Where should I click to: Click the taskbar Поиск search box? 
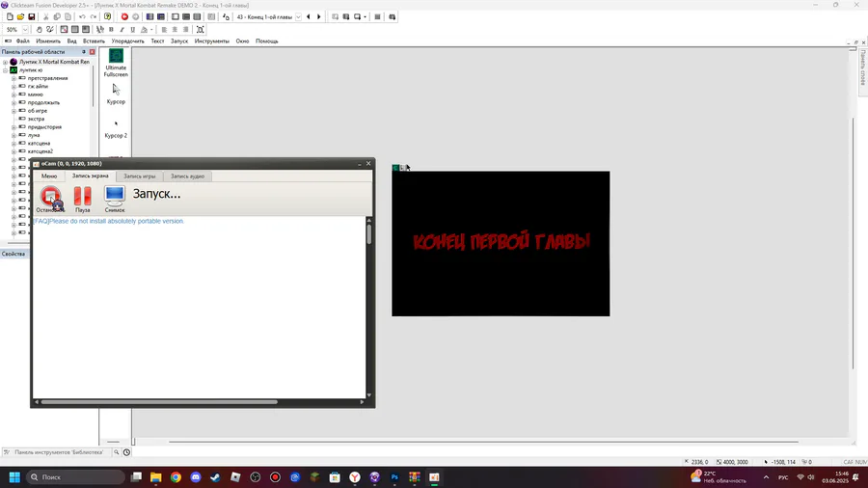point(75,477)
